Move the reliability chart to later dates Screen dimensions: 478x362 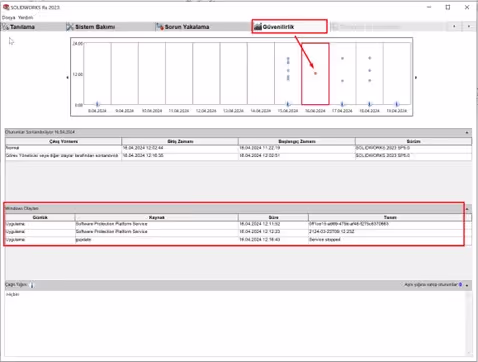[416, 77]
